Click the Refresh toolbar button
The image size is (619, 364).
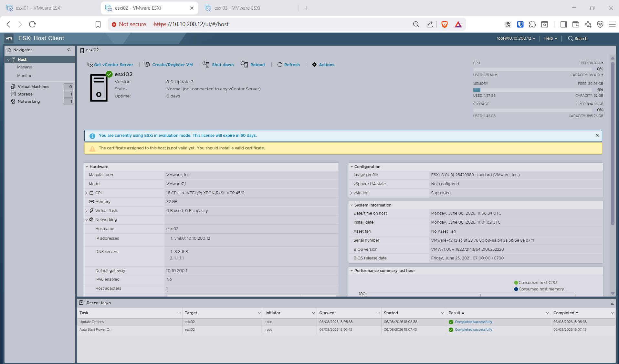coord(289,65)
